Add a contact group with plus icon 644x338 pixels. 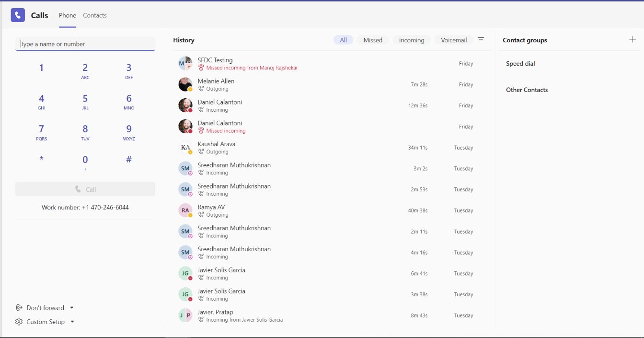(x=632, y=40)
